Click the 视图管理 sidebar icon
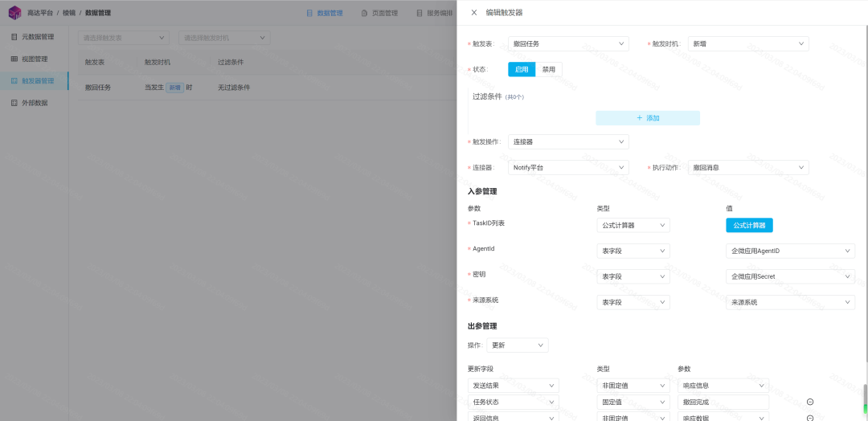 (x=14, y=59)
